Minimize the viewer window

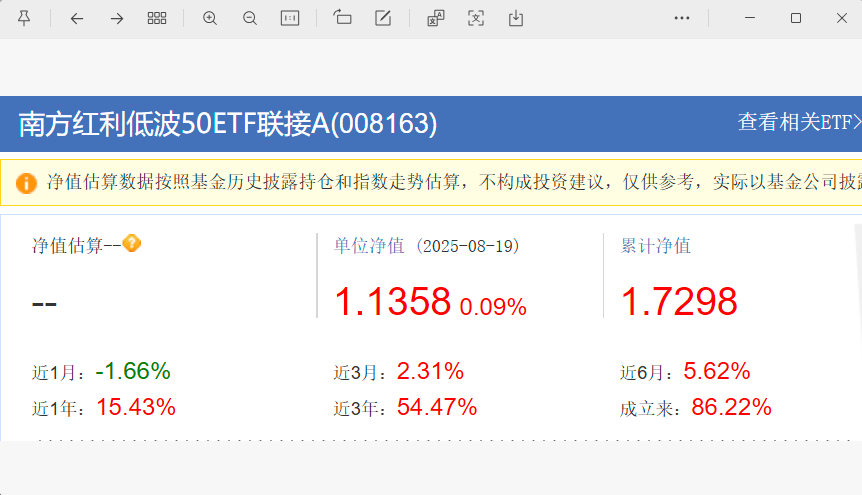coord(749,18)
